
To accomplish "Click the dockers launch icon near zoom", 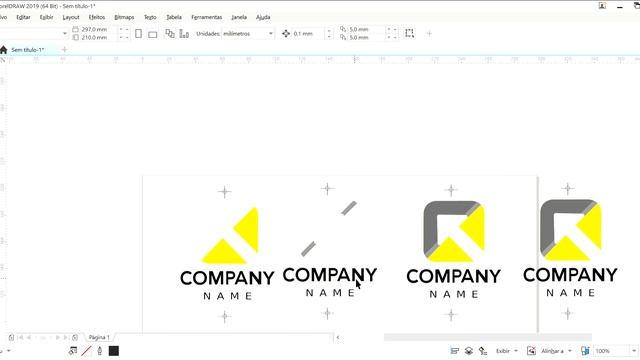I will pyautogui.click(x=585, y=351).
